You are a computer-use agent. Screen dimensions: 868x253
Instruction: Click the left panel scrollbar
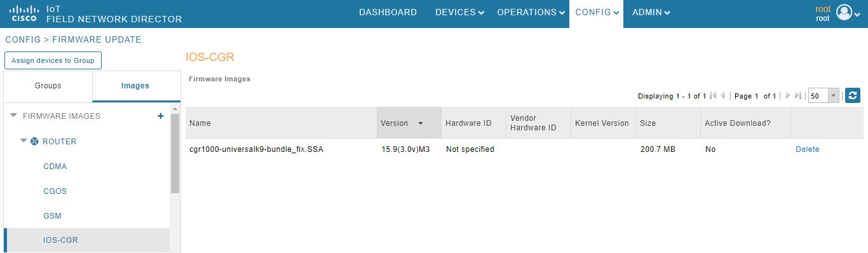pyautogui.click(x=175, y=154)
